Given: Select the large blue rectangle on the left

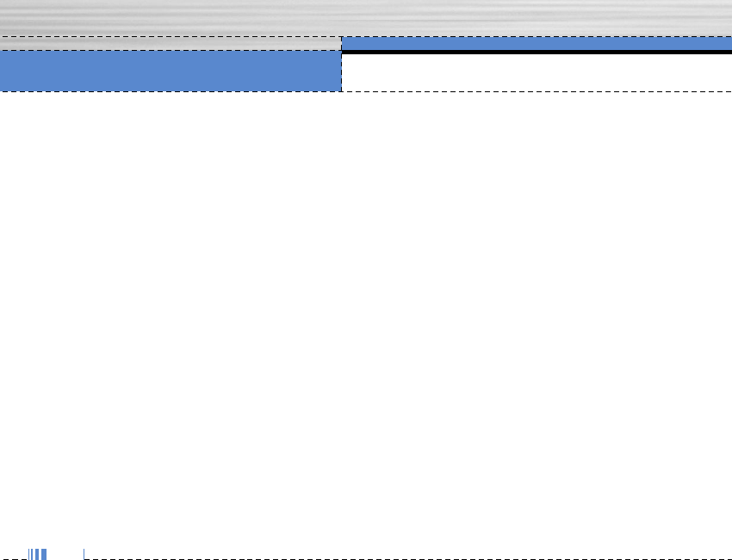Looking at the screenshot, I should [x=171, y=71].
